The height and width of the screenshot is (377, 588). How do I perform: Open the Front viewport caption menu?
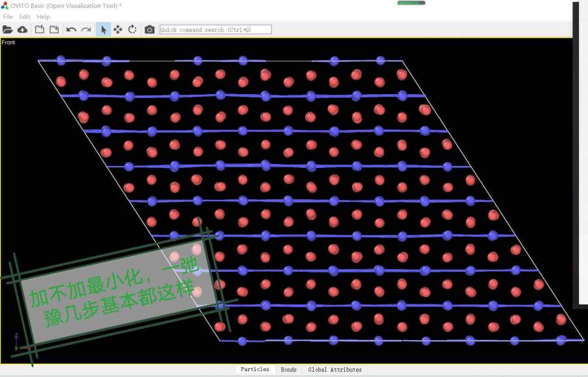8,42
